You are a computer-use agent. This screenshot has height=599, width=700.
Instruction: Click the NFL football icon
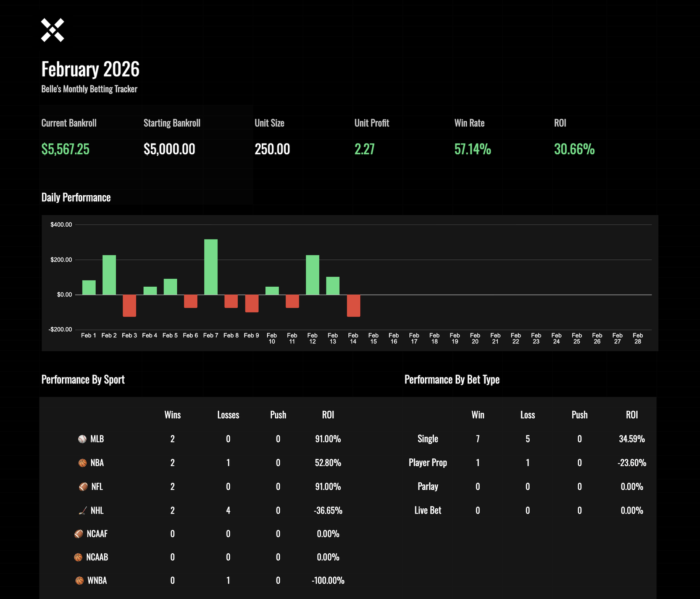pos(83,487)
